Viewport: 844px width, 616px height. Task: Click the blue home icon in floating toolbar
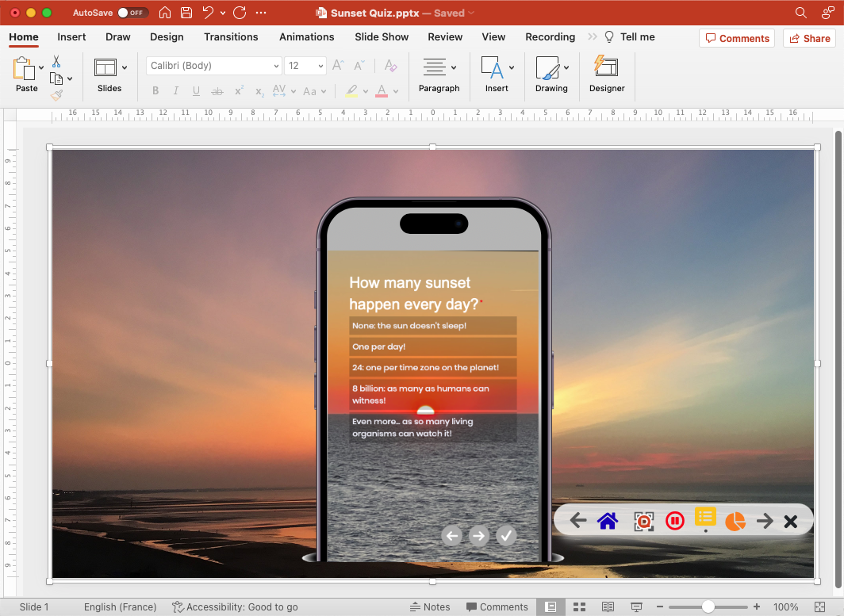click(608, 521)
